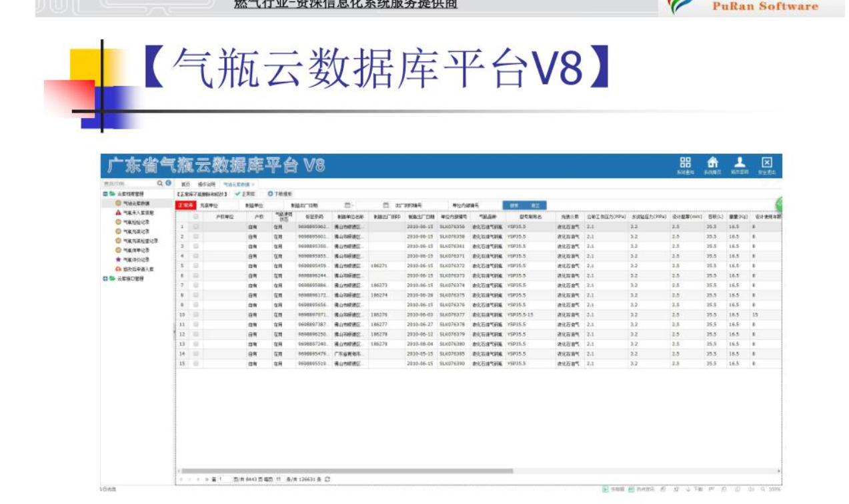Click the refresh icon in the pagination bar
This screenshot has width=849, height=504.
(x=327, y=479)
